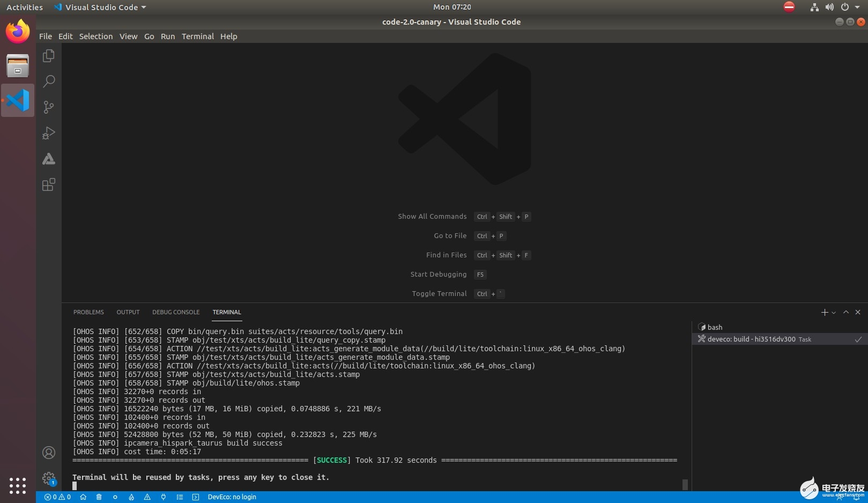868x503 pixels.
Task: Open the View menu
Action: (128, 36)
